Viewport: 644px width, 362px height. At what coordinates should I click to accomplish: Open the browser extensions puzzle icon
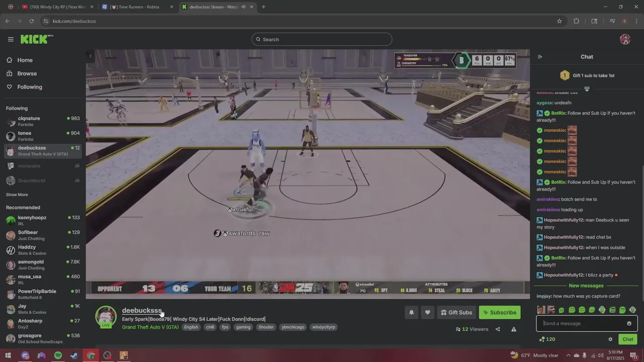pos(577,21)
